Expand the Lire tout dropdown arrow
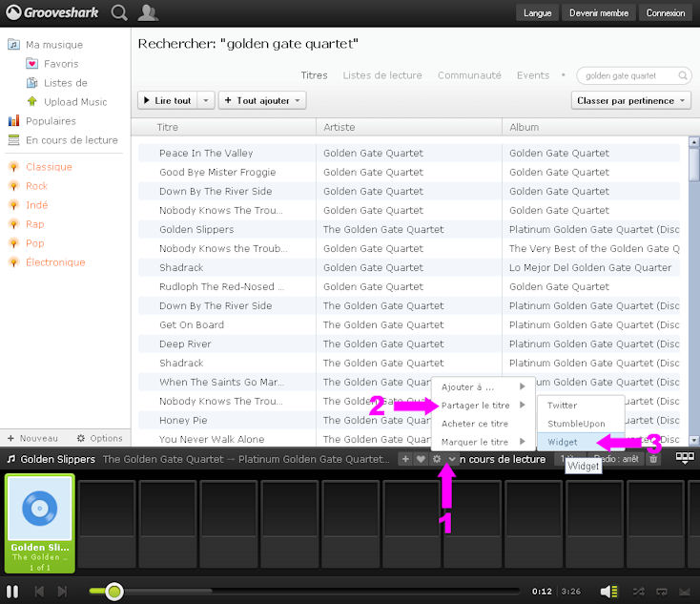The width and height of the screenshot is (700, 604). coord(206,100)
